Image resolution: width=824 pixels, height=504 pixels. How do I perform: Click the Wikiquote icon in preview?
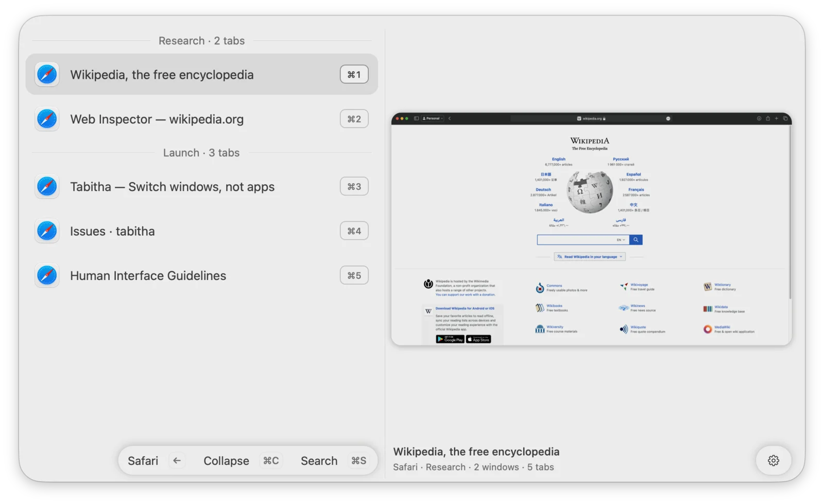[x=624, y=329]
